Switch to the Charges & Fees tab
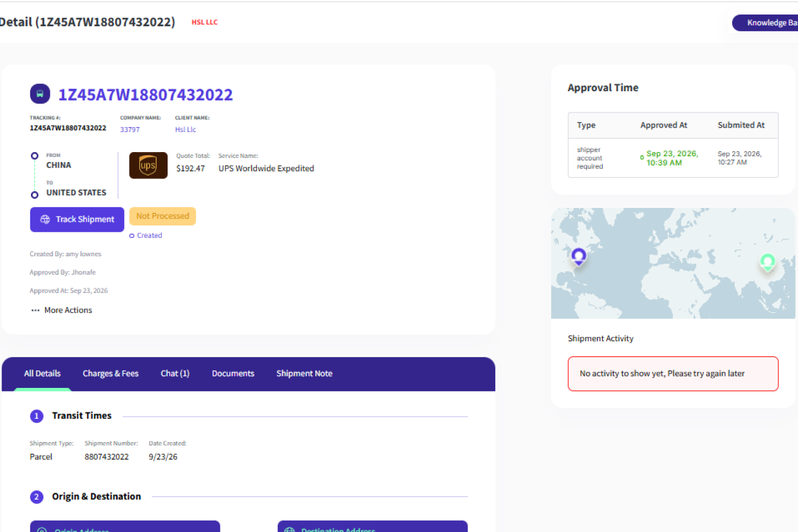Viewport: 798px width, 532px height. point(111,373)
